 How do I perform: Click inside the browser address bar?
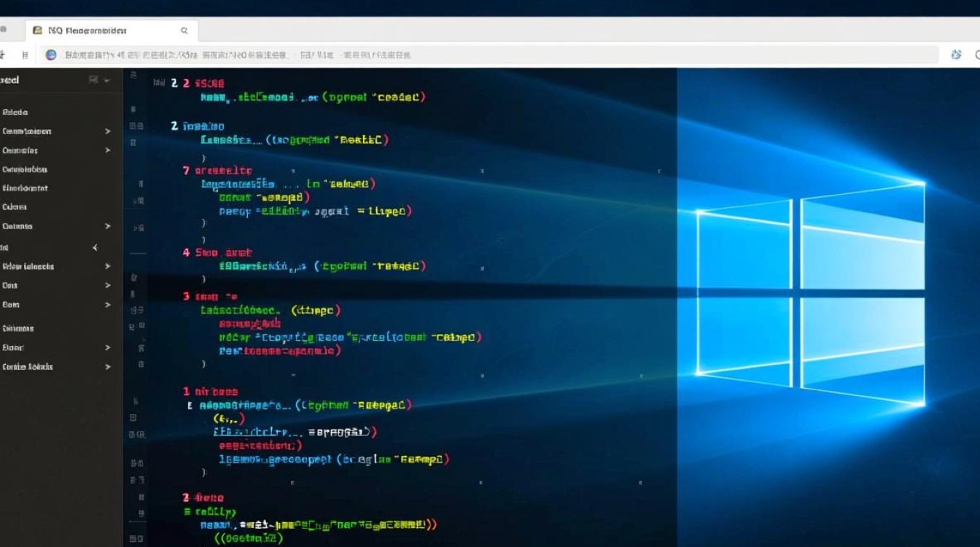click(x=292, y=54)
